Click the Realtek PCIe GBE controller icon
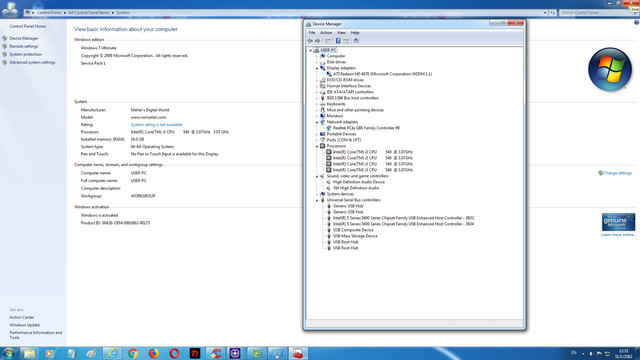 (x=329, y=128)
